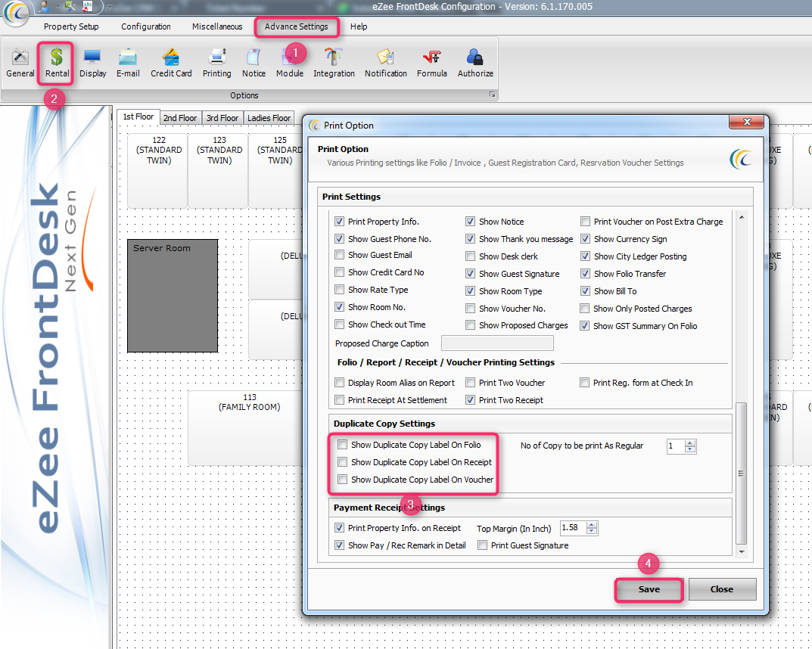Switch to Ladies Floor tab
812x649 pixels.
click(x=269, y=118)
